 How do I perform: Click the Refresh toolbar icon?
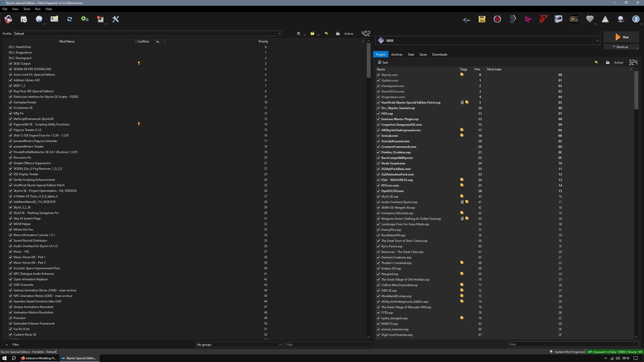[x=70, y=19]
